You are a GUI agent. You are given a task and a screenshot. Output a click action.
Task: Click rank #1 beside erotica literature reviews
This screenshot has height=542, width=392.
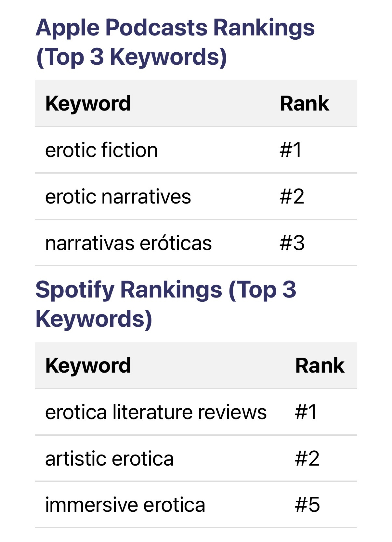coord(306,412)
